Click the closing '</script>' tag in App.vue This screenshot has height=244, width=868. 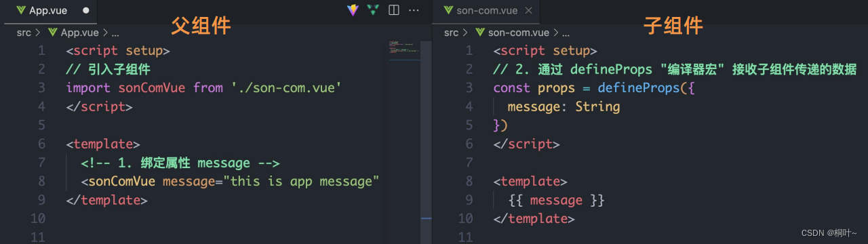tap(100, 106)
